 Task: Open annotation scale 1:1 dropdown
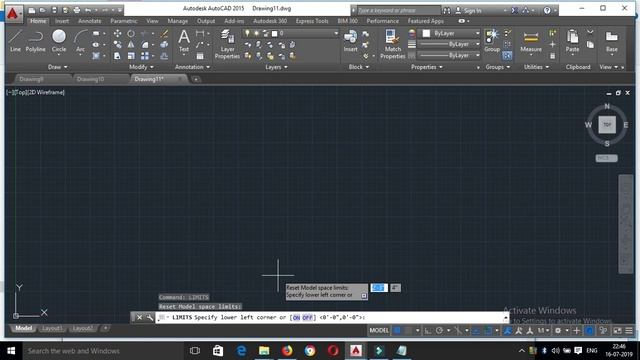click(543, 330)
